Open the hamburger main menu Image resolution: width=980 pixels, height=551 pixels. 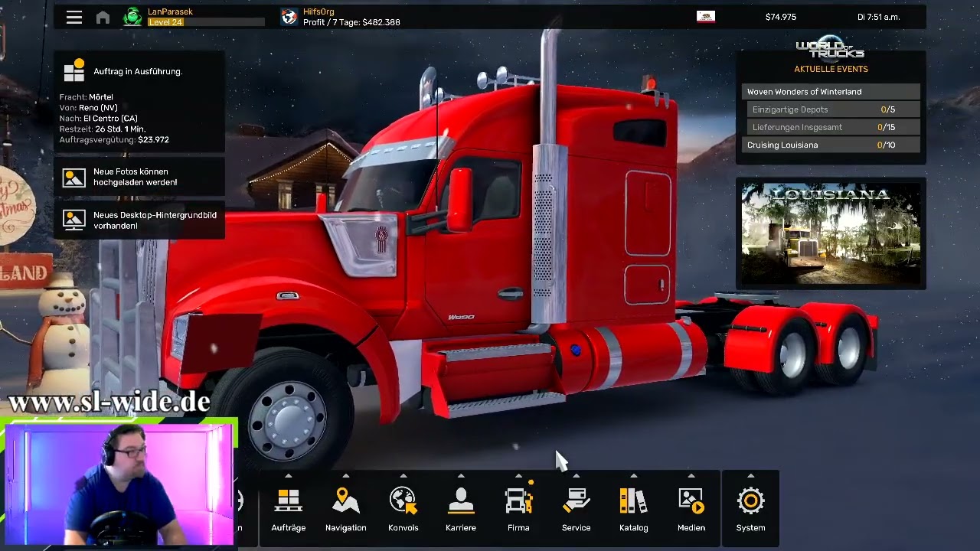tap(74, 18)
